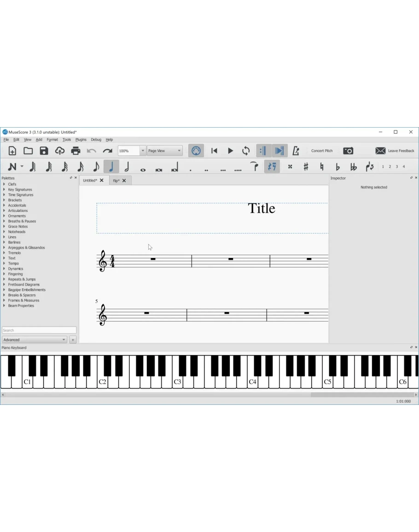Click the sharp accidental icon

306,167
